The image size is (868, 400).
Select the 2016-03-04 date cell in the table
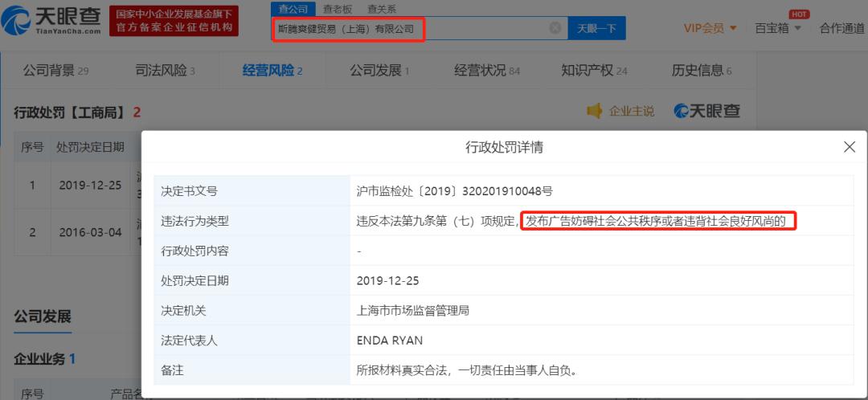point(90,232)
